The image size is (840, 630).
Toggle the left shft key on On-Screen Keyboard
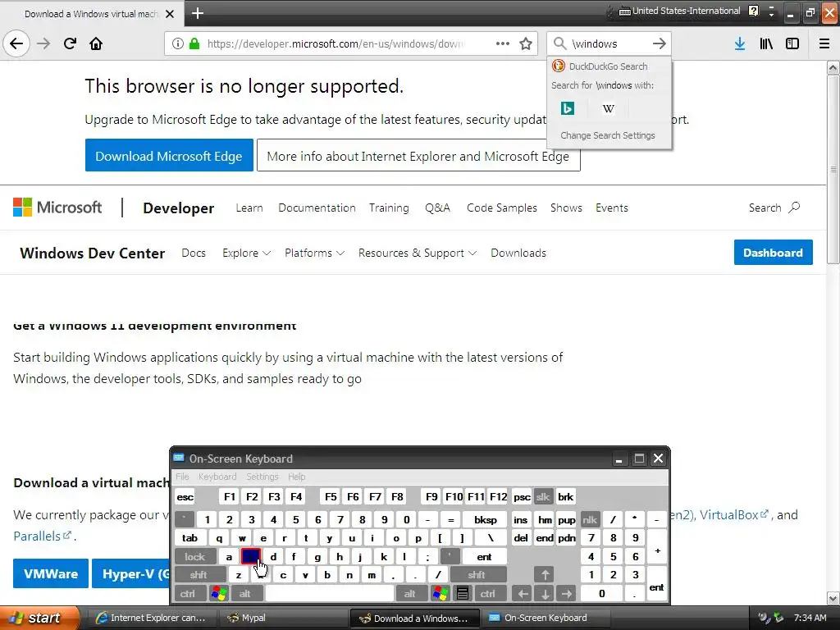click(199, 575)
